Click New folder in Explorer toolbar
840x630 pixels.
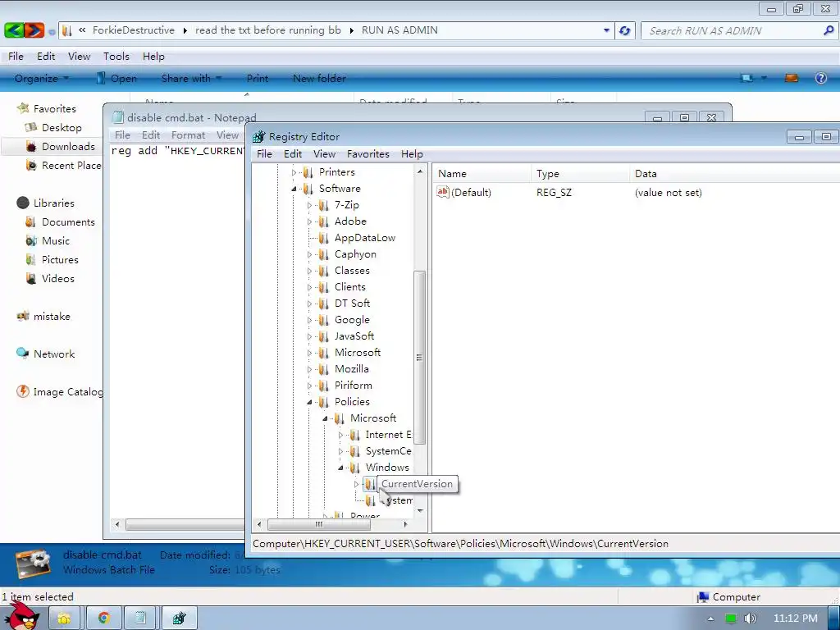[x=319, y=78]
